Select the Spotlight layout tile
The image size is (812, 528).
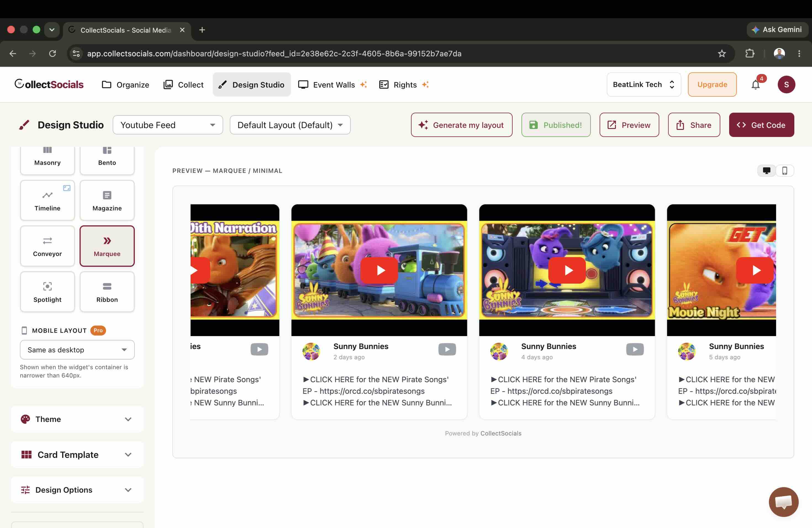tap(48, 292)
